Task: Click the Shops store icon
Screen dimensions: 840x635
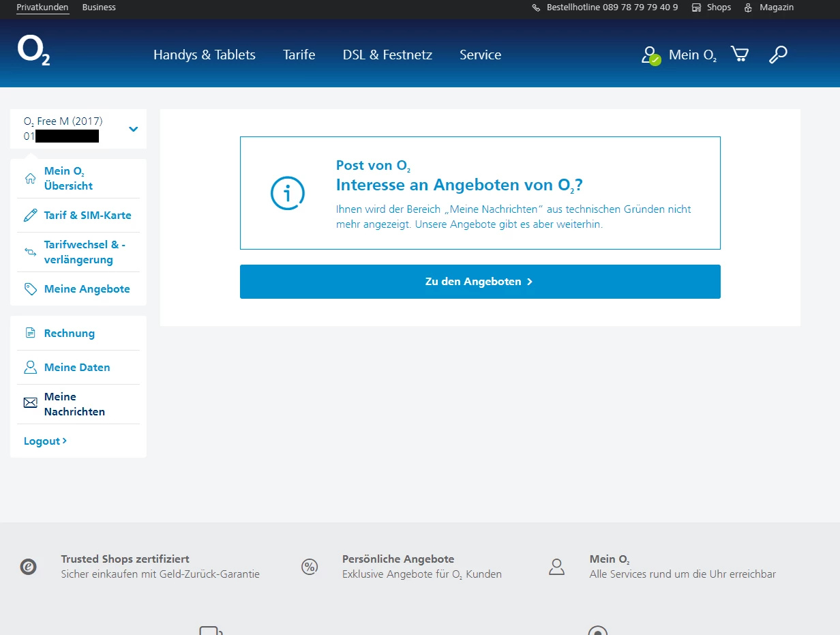Action: 696,8
